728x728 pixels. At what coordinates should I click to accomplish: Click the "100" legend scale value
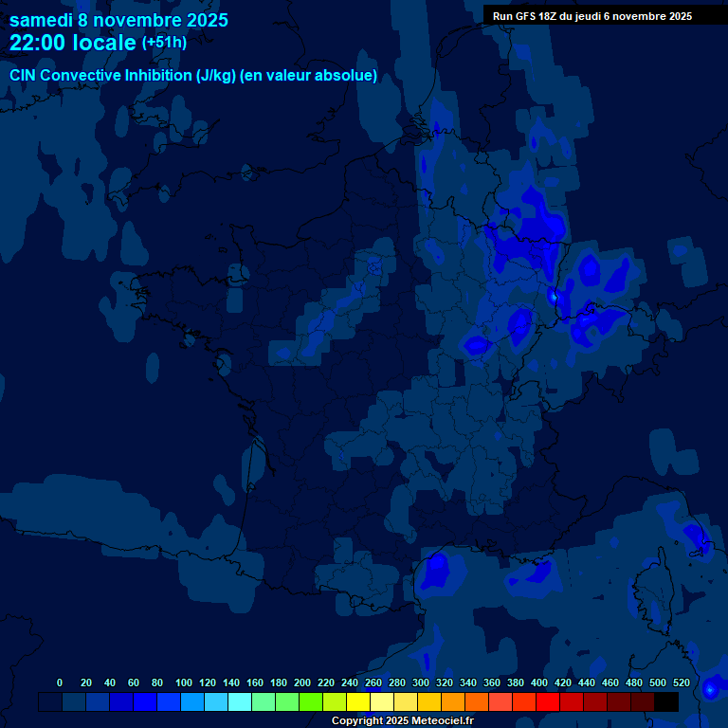[x=184, y=682]
